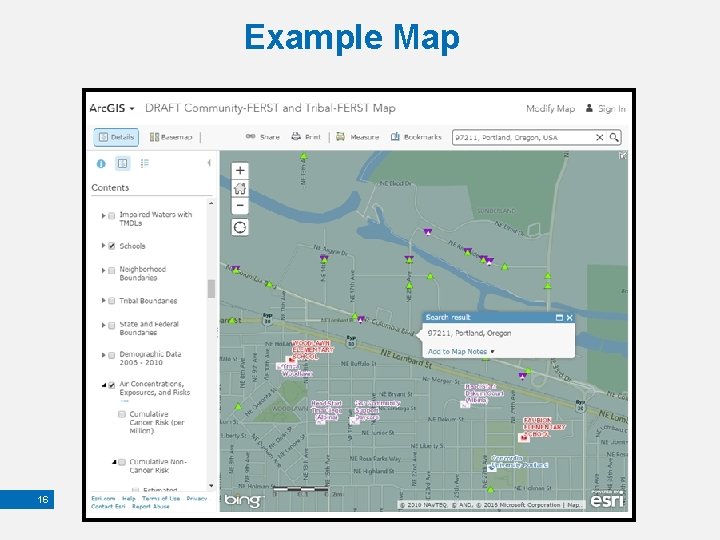Expand Tribal Boundaries layer
720x540 pixels.
pos(103,300)
